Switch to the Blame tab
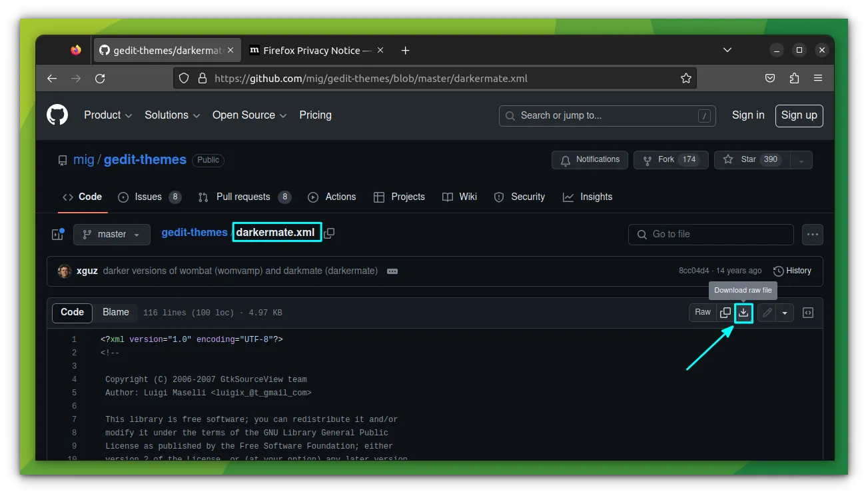 pyautogui.click(x=115, y=312)
